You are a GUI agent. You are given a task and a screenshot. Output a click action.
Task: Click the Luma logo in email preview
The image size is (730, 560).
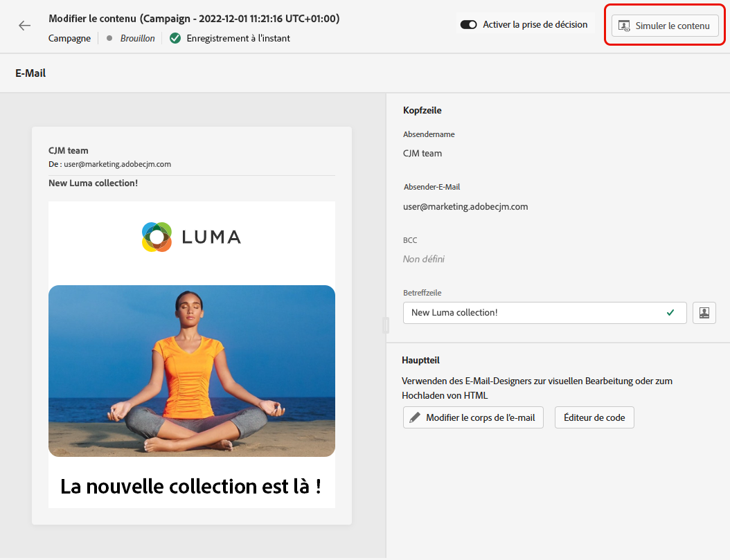(x=191, y=237)
